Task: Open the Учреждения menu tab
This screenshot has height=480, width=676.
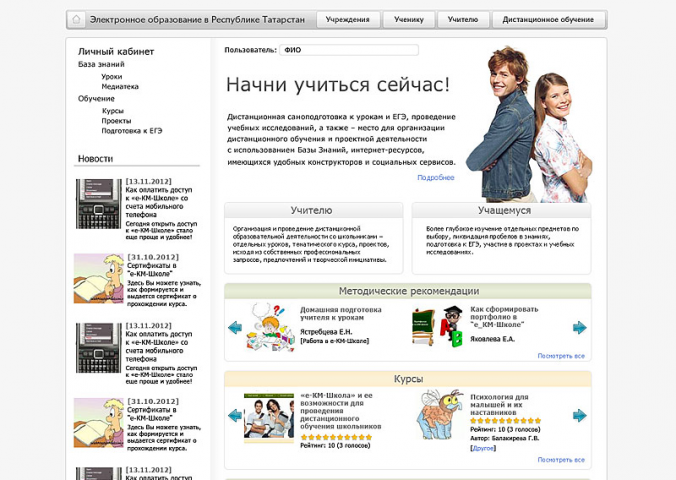Action: [x=348, y=20]
